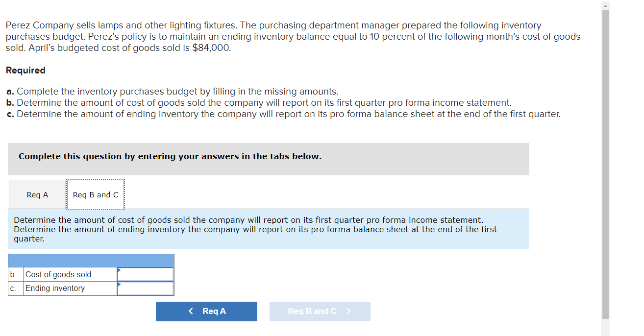This screenshot has height=336, width=644.
Task: Click the light blue requirement description box
Action: 268,229
